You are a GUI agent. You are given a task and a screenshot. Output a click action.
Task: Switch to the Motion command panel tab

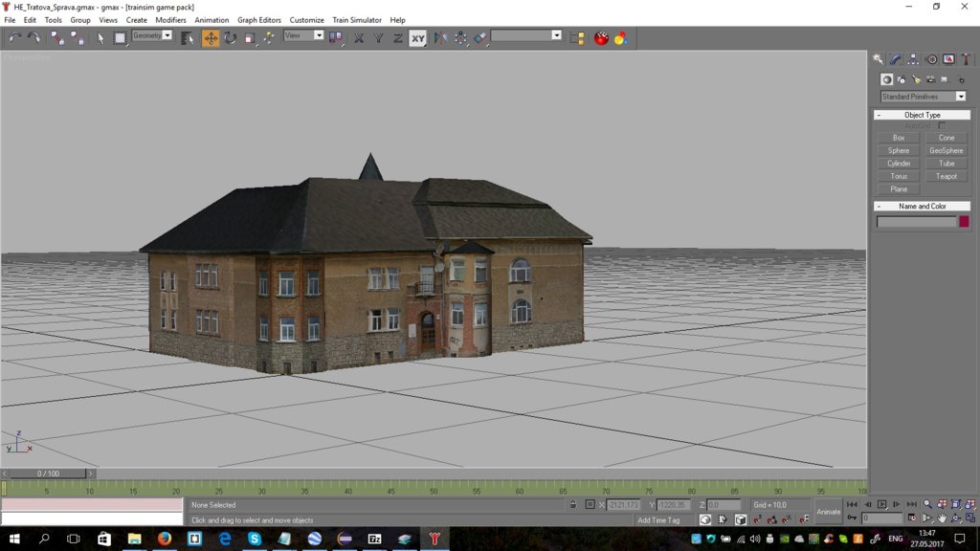(931, 59)
